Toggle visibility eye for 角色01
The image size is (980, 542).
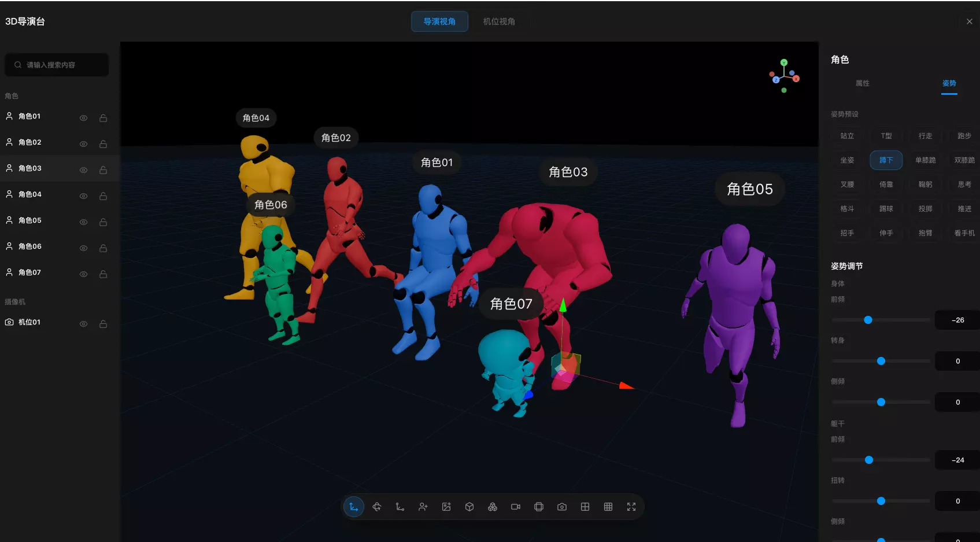click(x=83, y=118)
